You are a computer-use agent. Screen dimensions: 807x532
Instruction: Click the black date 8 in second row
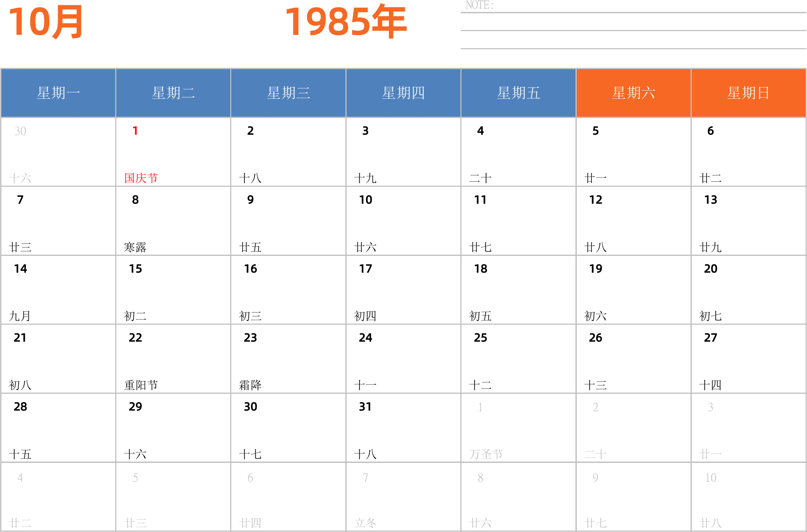[x=135, y=200]
